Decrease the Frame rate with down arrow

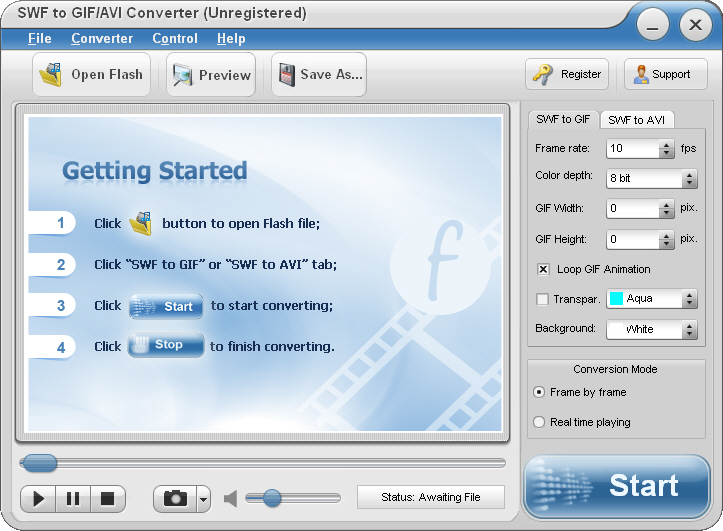click(x=666, y=153)
